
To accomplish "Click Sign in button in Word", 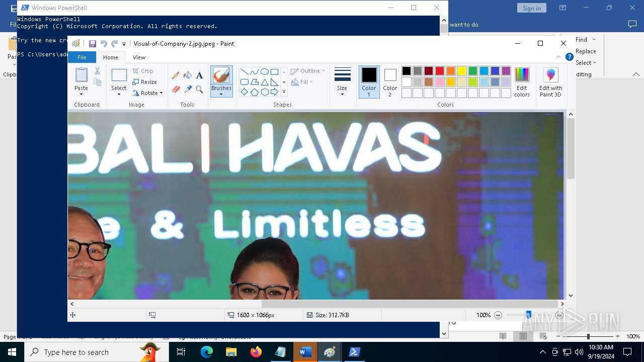I will coord(531,8).
